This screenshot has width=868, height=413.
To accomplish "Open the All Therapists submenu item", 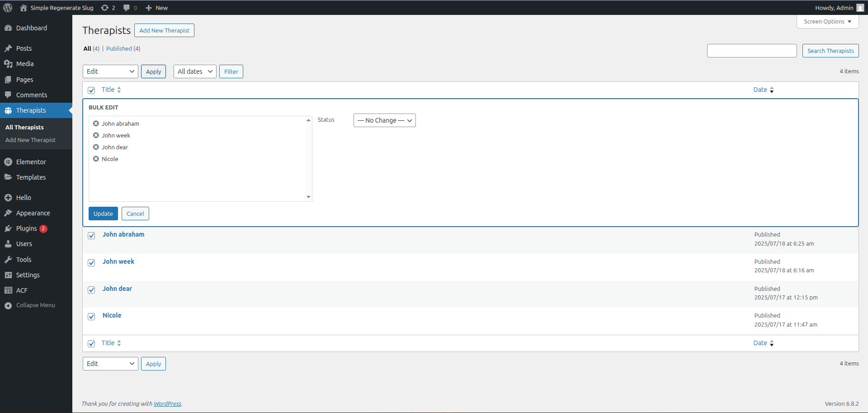I will pyautogui.click(x=24, y=128).
